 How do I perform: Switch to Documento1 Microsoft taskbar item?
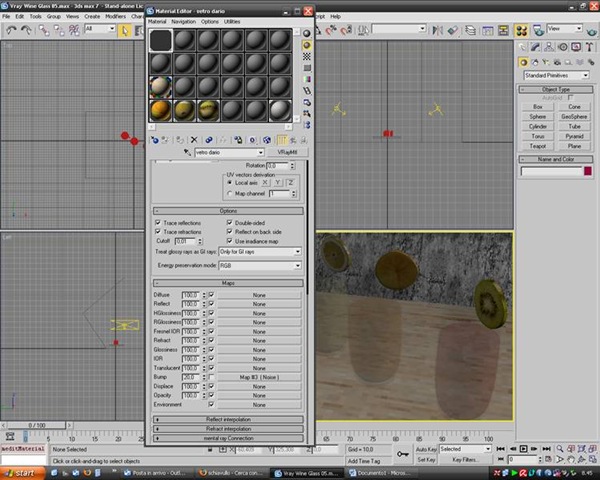coord(379,473)
